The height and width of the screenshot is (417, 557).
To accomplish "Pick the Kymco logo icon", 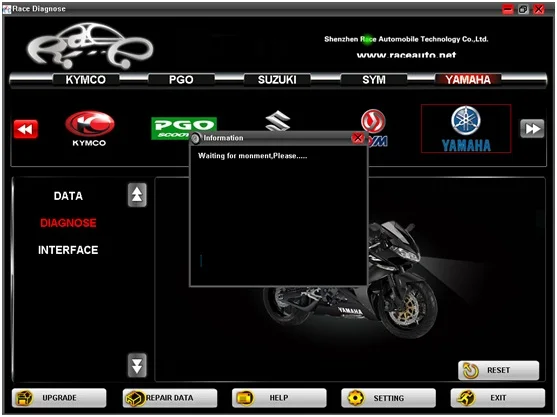I will coord(90,129).
